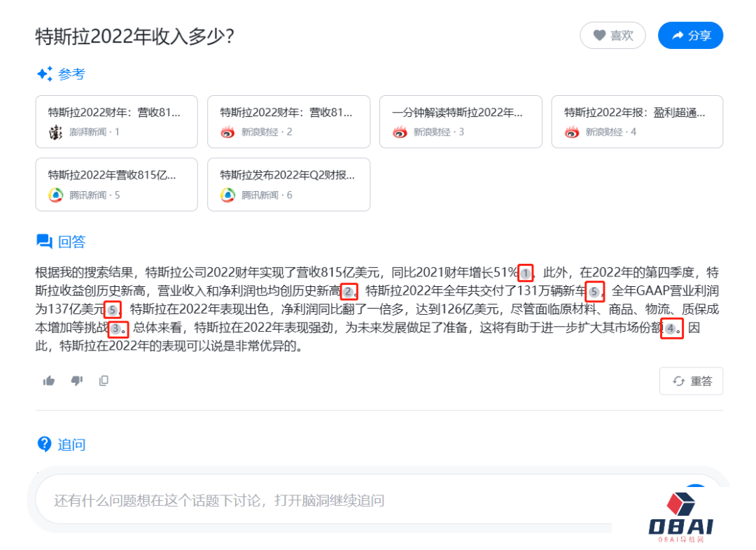Click citation marker 5 after 137亿美元
Image resolution: width=756 pixels, height=550 pixels.
tap(112, 309)
